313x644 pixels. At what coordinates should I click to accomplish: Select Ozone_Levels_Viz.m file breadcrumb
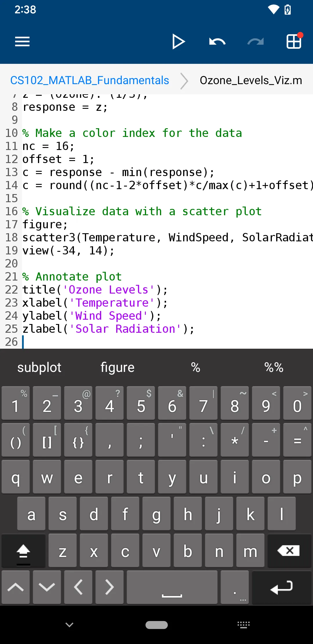tap(251, 80)
